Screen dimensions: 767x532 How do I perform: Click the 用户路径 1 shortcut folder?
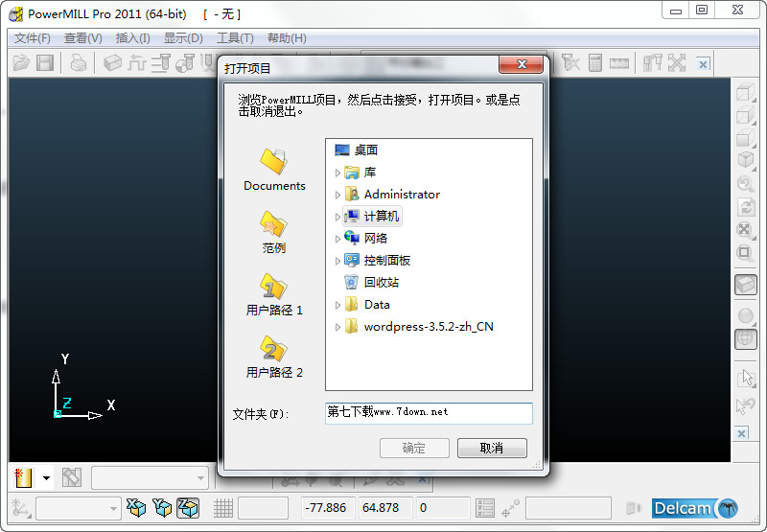click(x=274, y=294)
